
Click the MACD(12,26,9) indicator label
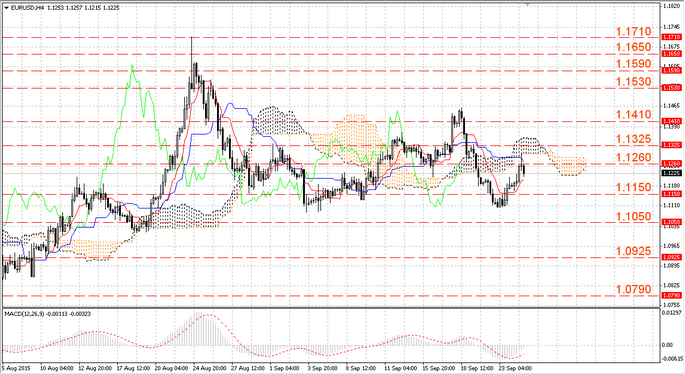(x=24, y=314)
